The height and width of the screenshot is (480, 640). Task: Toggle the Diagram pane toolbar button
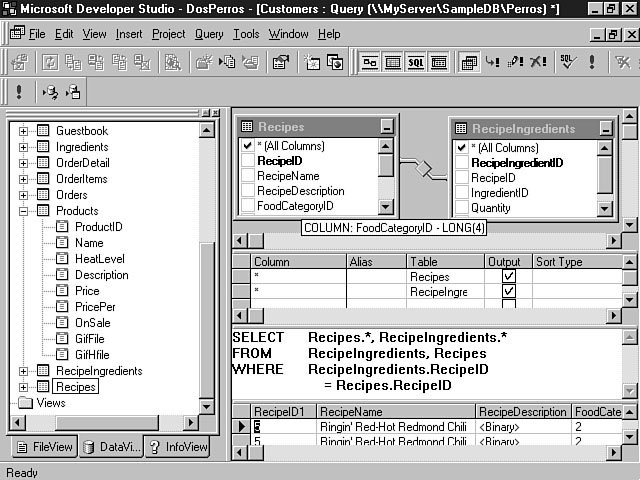tap(370, 62)
